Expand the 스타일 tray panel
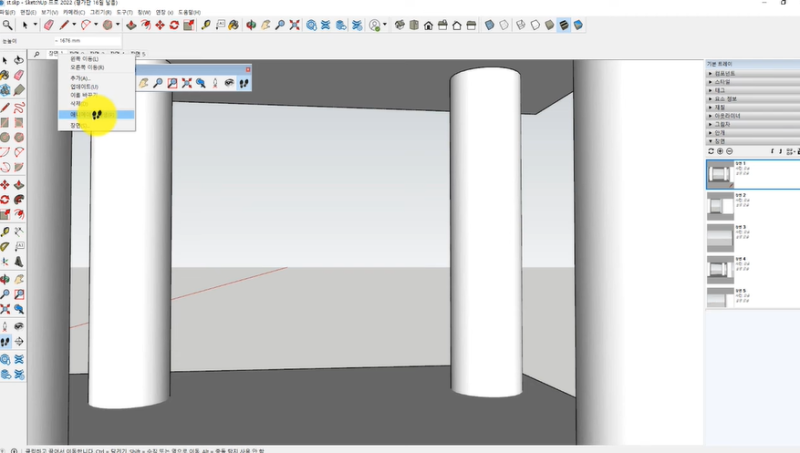 753,82
